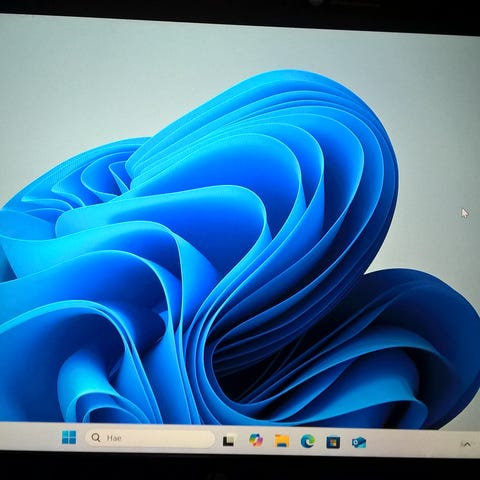Click the magnifier icon in search box
The height and width of the screenshot is (480, 480).
point(96,437)
